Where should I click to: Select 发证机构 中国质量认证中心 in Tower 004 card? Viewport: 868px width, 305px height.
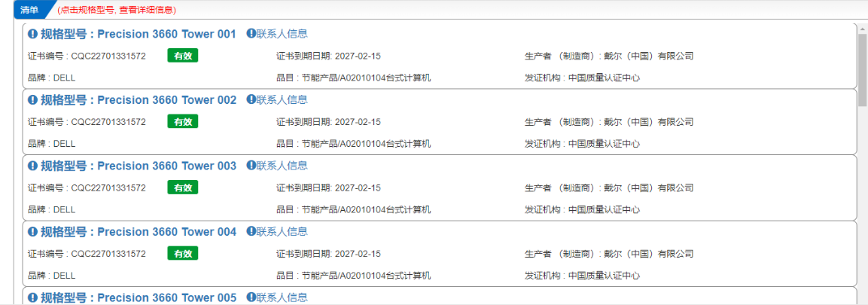coord(583,276)
